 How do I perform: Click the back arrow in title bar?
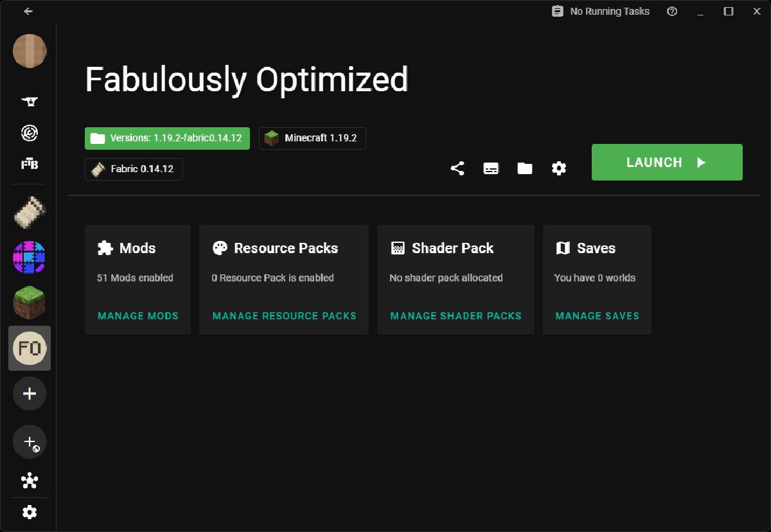pyautogui.click(x=28, y=12)
